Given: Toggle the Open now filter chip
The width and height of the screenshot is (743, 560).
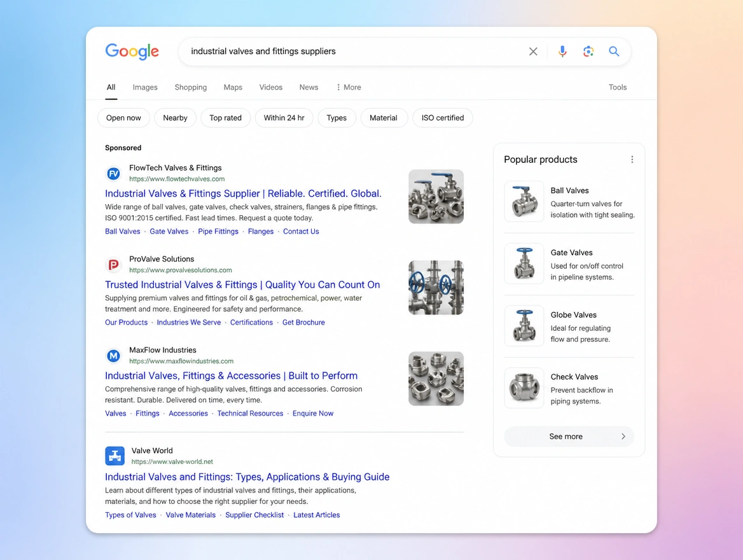Looking at the screenshot, I should (x=123, y=118).
